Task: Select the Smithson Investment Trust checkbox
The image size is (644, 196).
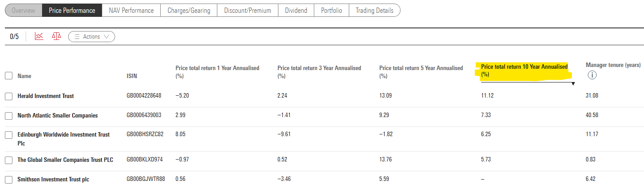Action: (x=8, y=180)
